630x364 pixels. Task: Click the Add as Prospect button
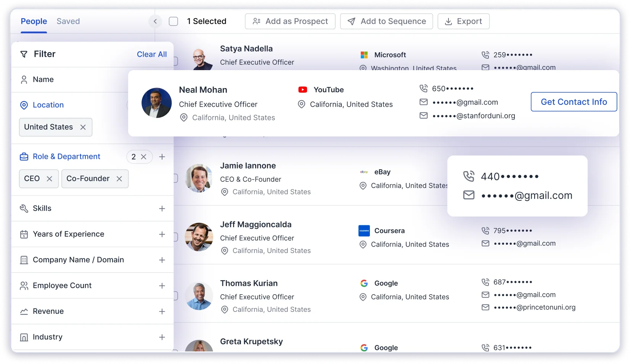point(290,21)
